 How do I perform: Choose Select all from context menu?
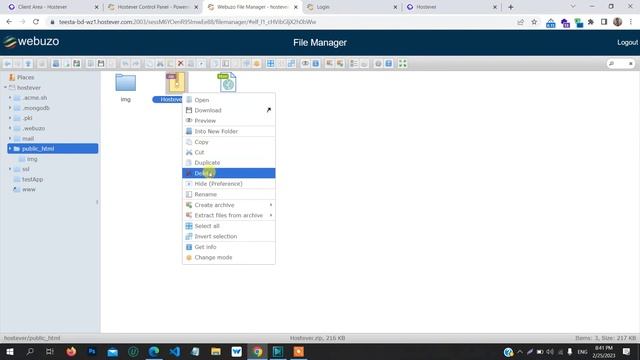click(x=229, y=226)
